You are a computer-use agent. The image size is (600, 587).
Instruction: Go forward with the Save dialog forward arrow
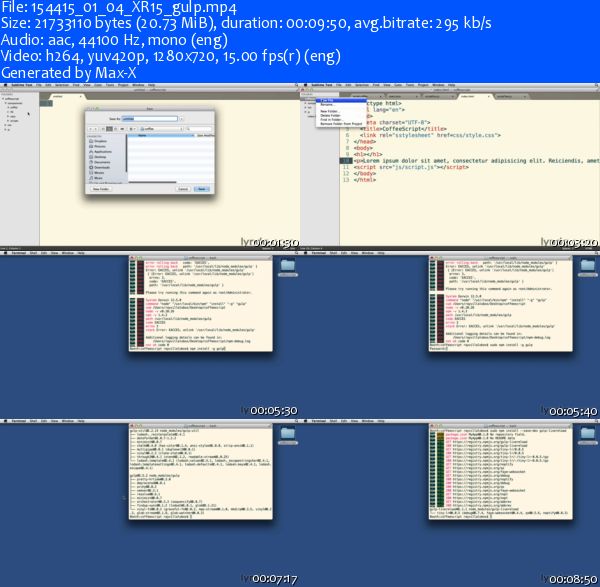96,129
